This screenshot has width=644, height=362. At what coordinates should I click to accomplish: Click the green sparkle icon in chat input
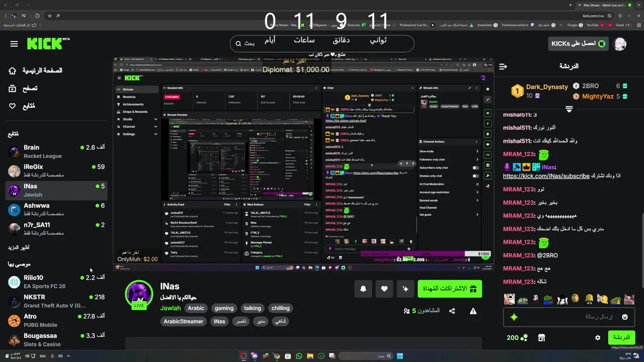pos(514,317)
